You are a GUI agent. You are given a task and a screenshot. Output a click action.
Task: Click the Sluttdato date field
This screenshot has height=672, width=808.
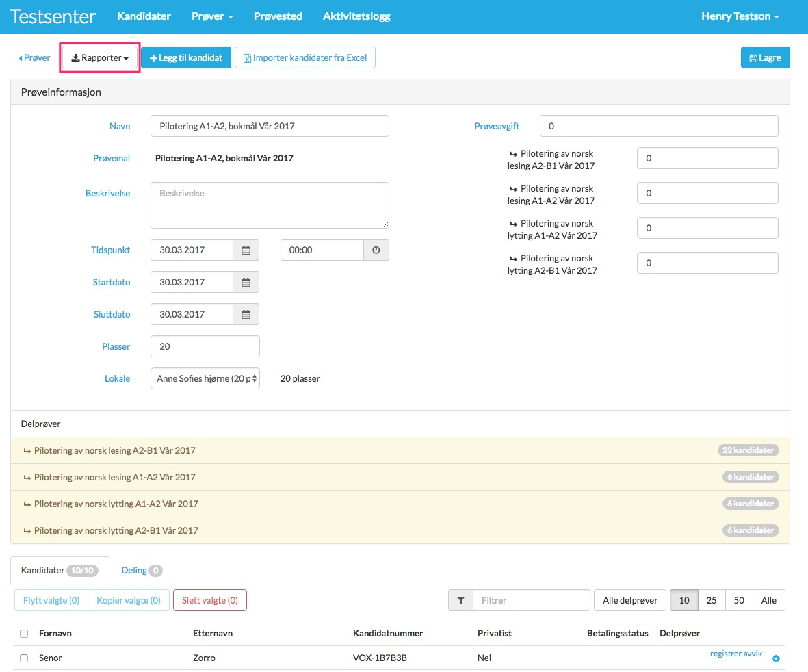tap(192, 314)
